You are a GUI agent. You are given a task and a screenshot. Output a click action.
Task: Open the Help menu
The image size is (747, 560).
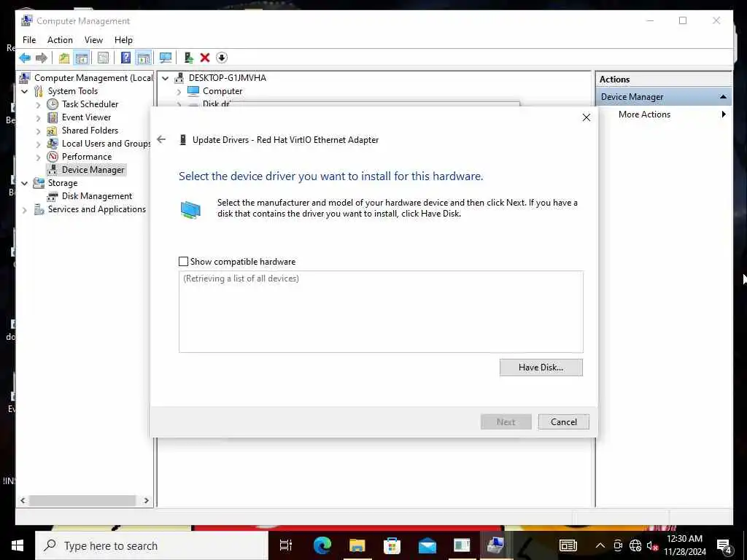pyautogui.click(x=123, y=40)
